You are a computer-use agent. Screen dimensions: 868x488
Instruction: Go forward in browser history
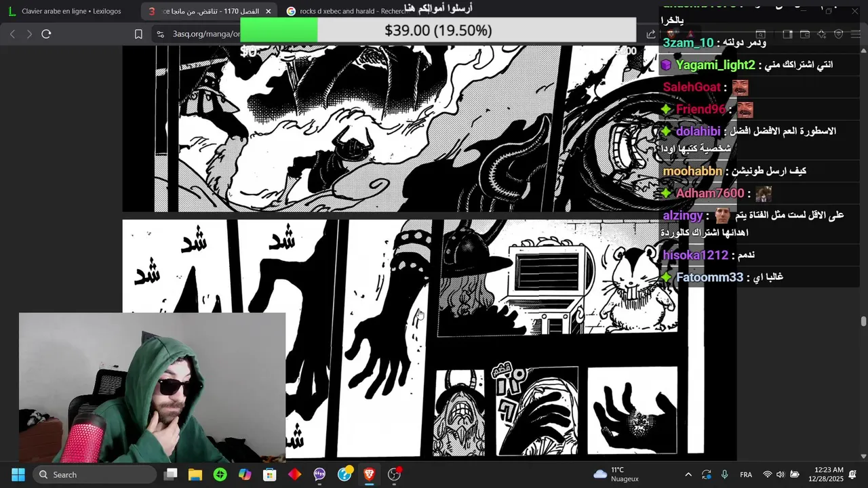(29, 34)
